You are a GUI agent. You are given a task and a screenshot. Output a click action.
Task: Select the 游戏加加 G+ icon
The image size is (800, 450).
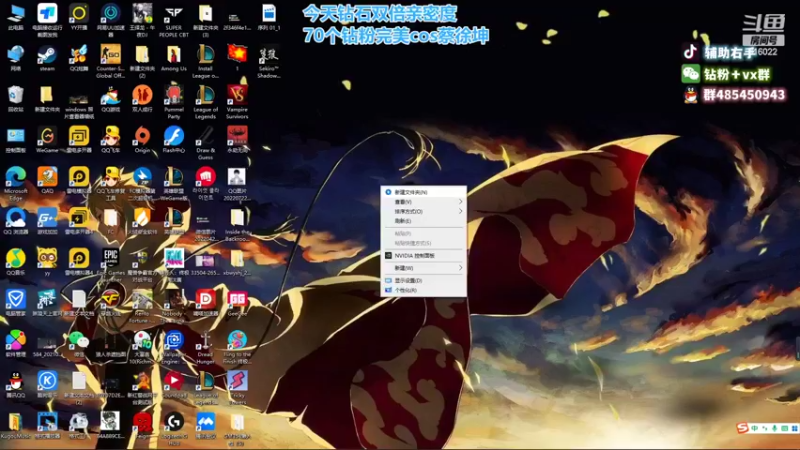tap(47, 221)
